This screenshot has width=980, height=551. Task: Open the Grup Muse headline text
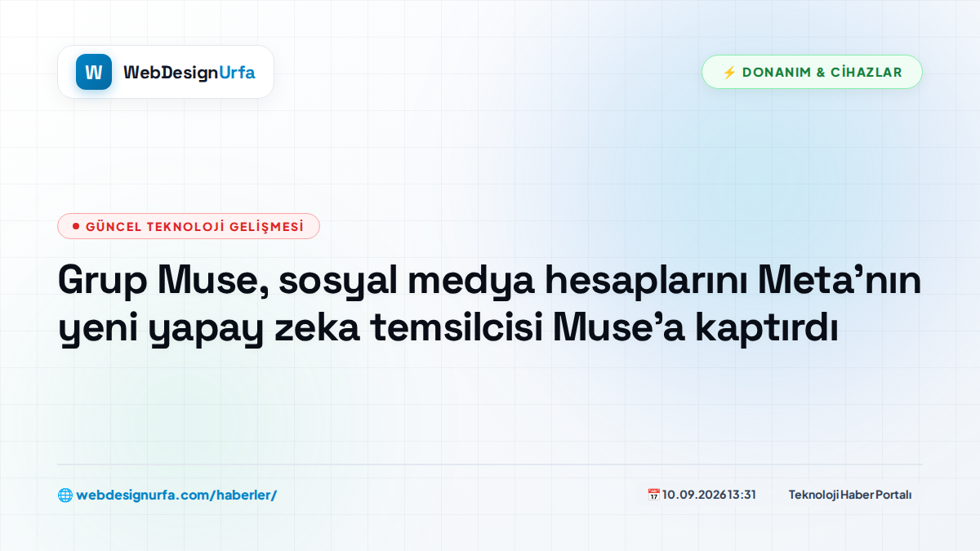click(x=489, y=304)
